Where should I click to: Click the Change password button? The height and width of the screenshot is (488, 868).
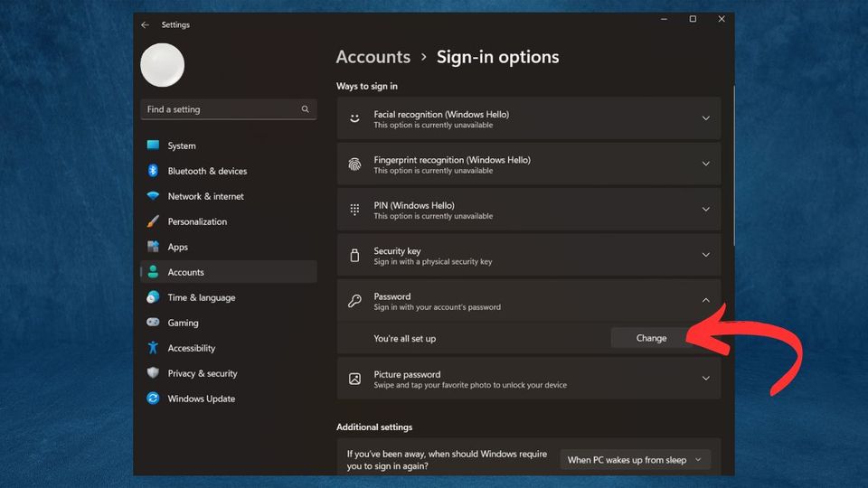click(x=651, y=338)
